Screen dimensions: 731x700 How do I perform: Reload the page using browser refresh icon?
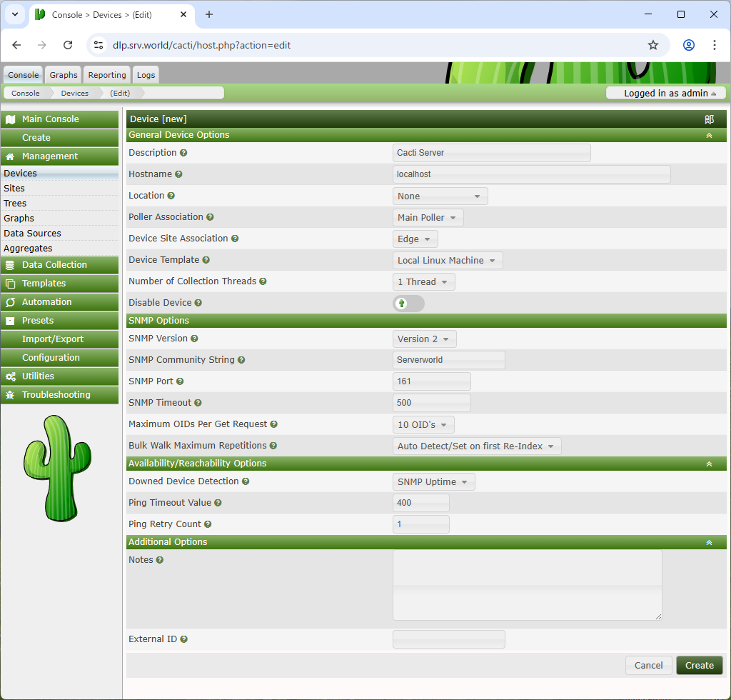click(x=68, y=45)
